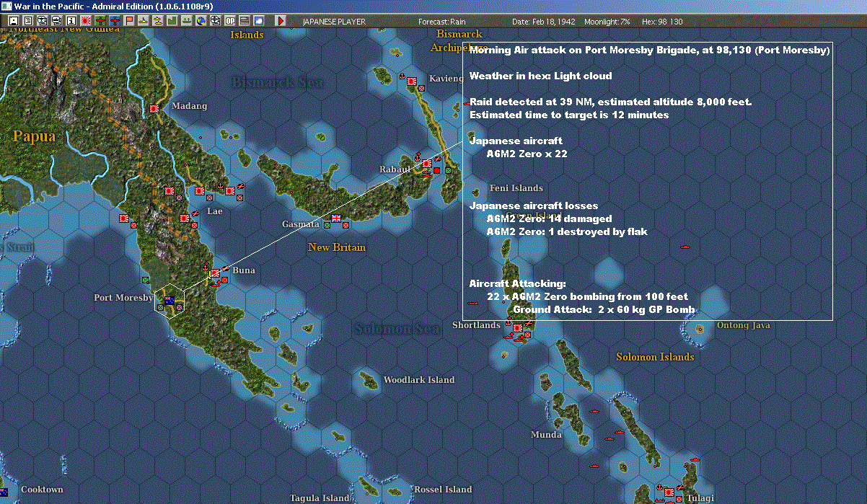Click the rising sun flag toolbar icon
This screenshot has width=867, height=504.
pos(85,22)
